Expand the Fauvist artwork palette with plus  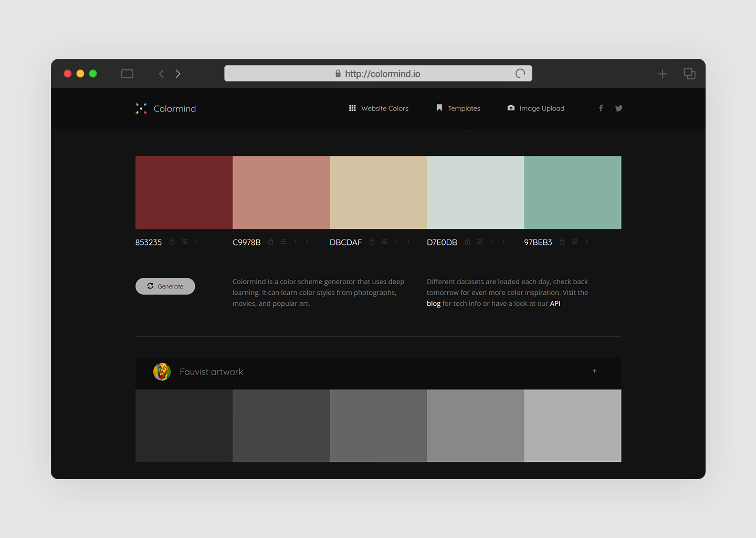click(594, 370)
